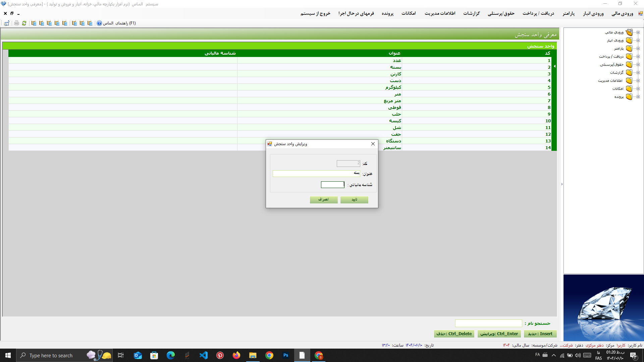The image size is (644, 362).
Task: Open the دریافت / پرداخت menu
Action: point(538,13)
